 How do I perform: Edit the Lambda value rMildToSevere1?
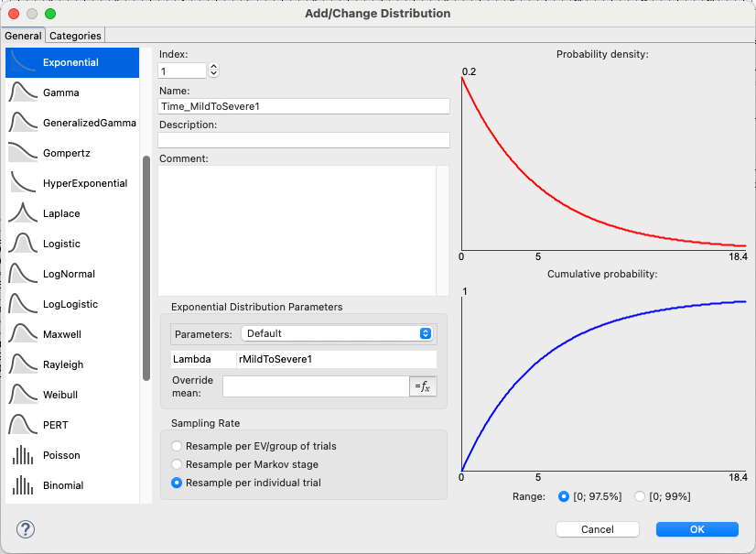[x=337, y=359]
